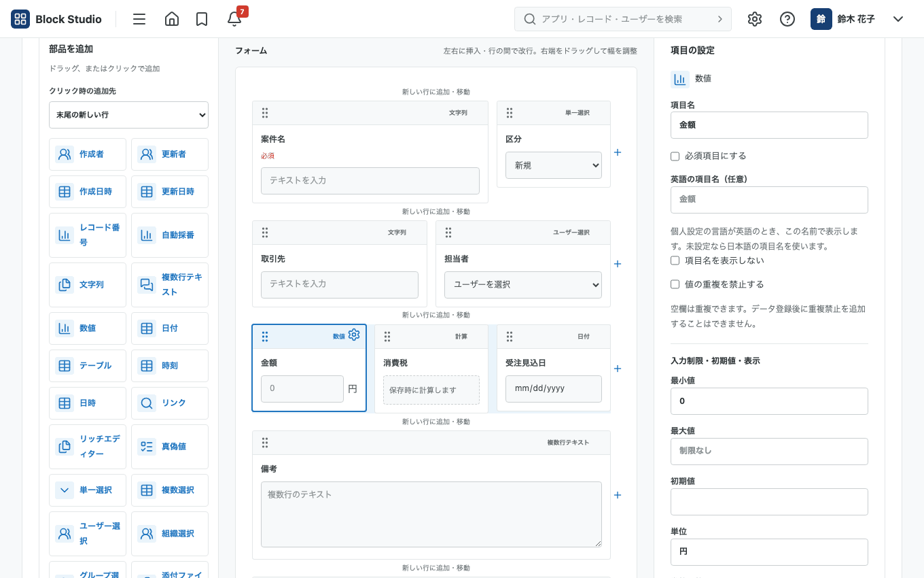Edit the 単位 field containing 円

(769, 552)
